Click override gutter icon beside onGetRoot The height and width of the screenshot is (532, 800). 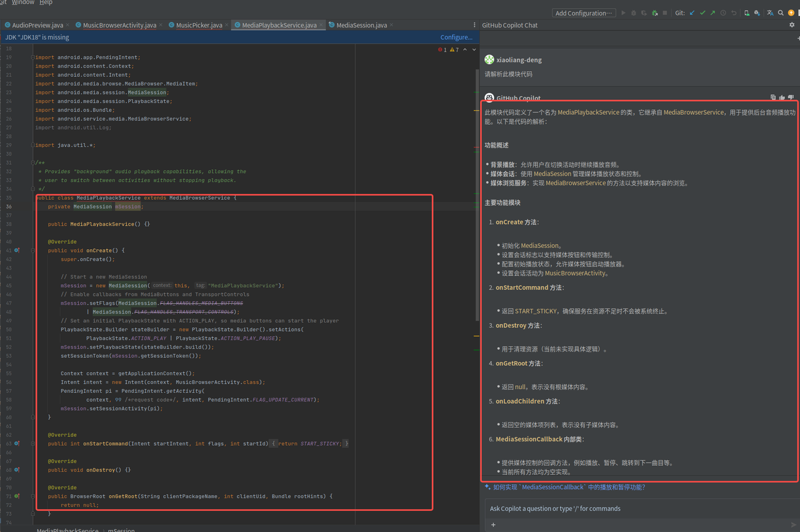coord(17,496)
